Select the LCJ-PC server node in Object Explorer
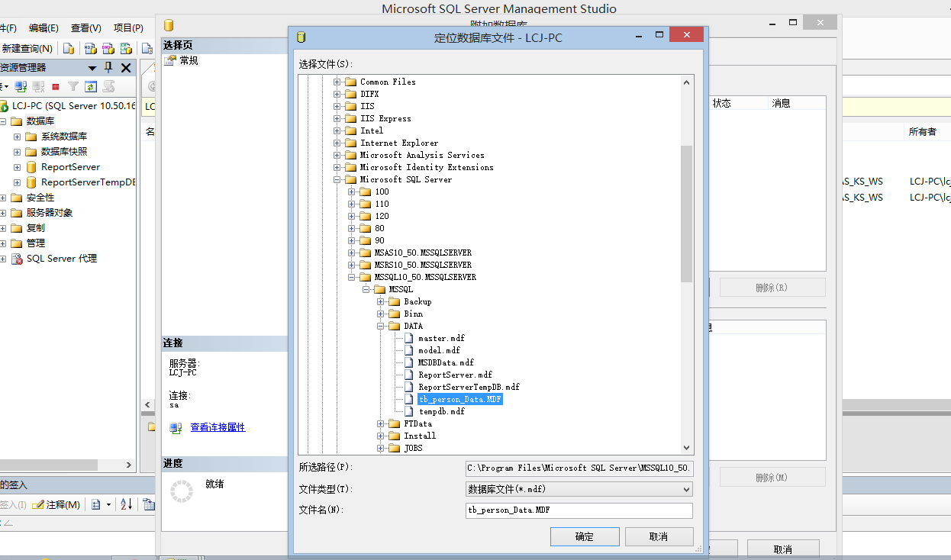Image resolution: width=951 pixels, height=560 pixels. tap(73, 106)
